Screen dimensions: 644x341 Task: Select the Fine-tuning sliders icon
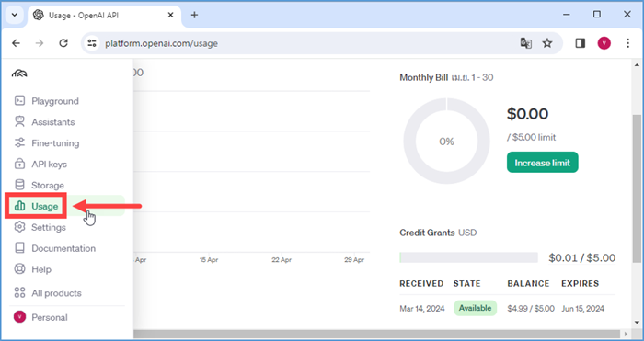[19, 142]
